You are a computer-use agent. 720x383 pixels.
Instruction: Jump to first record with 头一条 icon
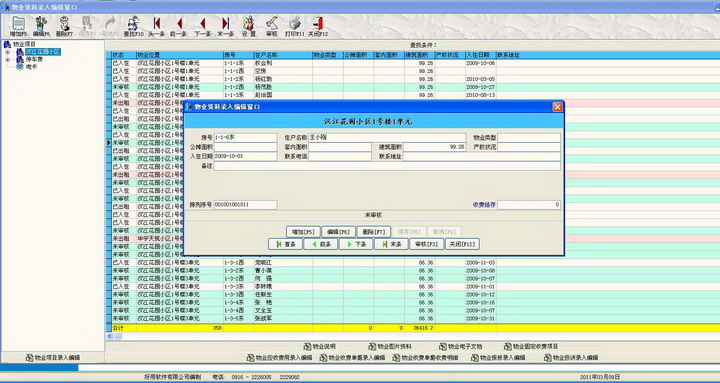point(157,26)
